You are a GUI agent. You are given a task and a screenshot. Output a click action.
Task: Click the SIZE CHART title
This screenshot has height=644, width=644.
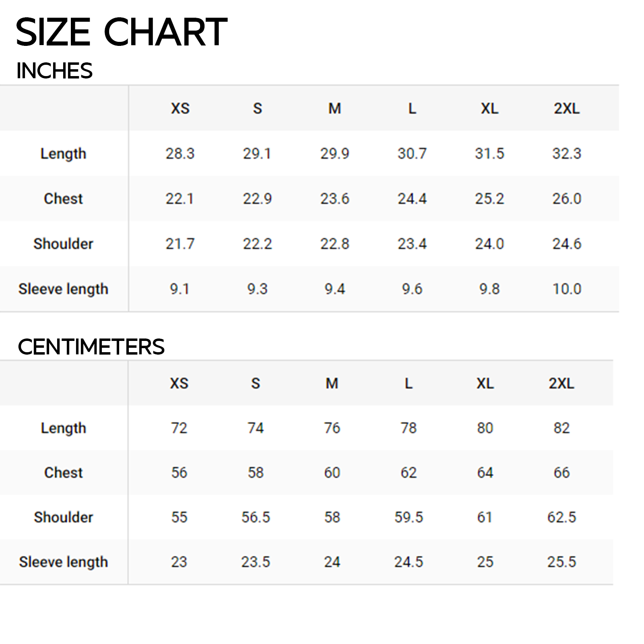click(122, 32)
